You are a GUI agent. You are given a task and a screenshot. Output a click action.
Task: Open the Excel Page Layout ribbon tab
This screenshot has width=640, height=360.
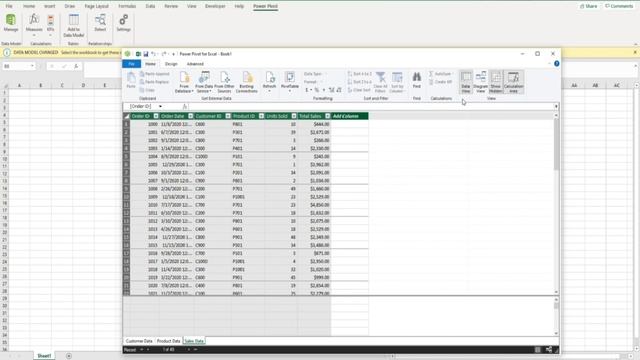pos(96,6)
